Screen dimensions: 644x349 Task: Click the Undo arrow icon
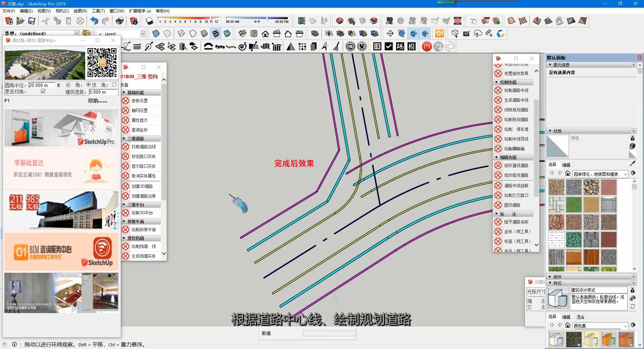point(94,21)
